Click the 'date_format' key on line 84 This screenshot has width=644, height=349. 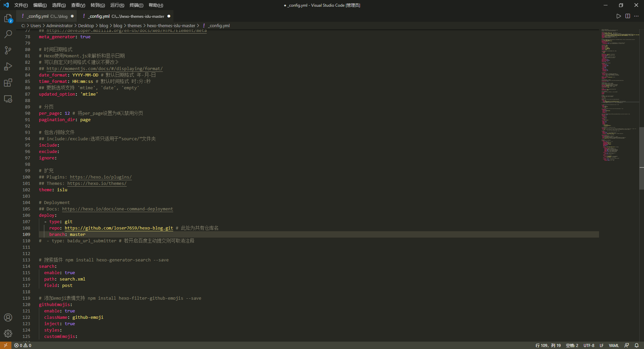coord(53,75)
